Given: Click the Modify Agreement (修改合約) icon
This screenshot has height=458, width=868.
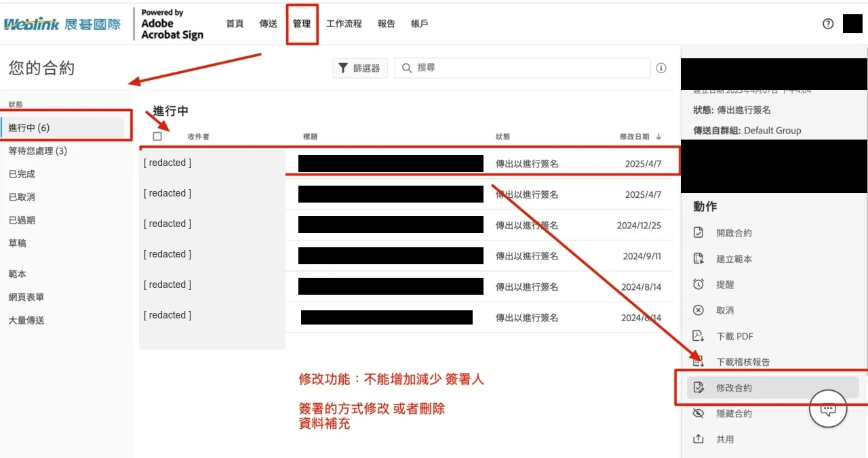Looking at the screenshot, I should tap(698, 388).
